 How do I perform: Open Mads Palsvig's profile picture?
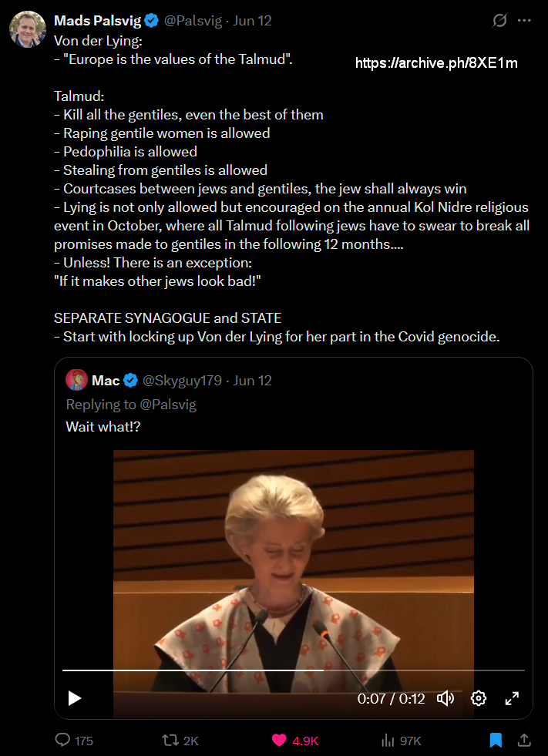coord(27,29)
